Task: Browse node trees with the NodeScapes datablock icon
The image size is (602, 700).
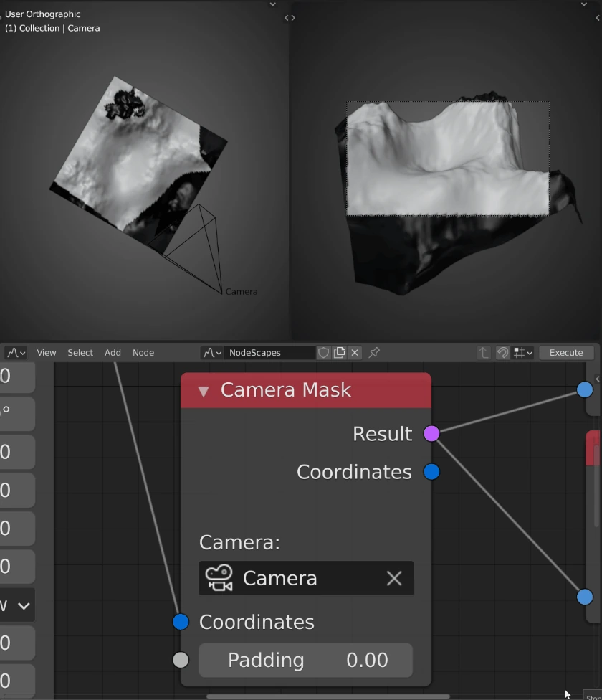Action: [x=212, y=353]
